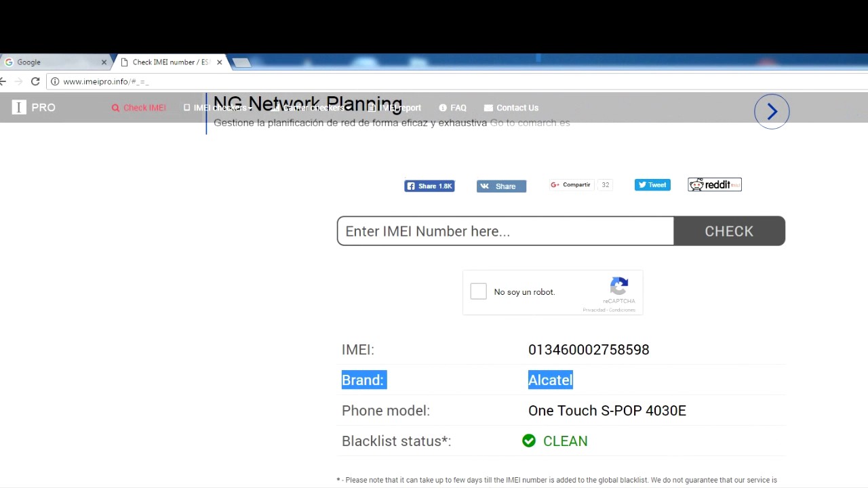The image size is (868, 488).
Task: Open Contact Us page
Action: click(511, 108)
